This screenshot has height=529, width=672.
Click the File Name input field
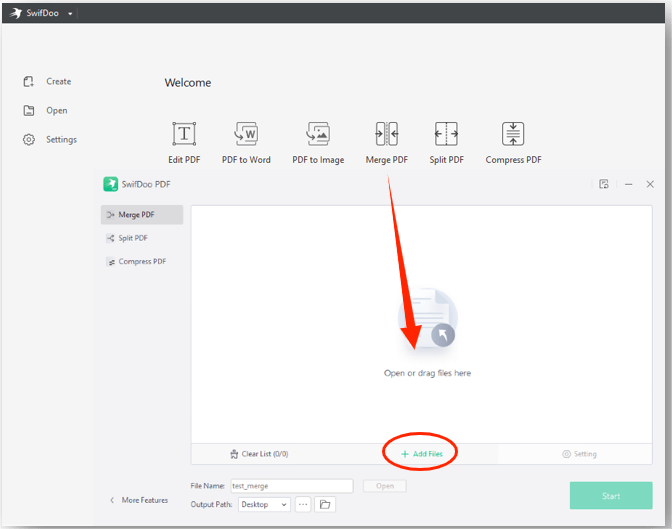(292, 486)
